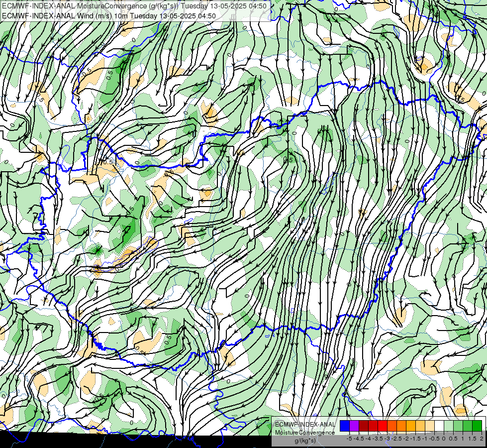Click the white legend color swatch
This screenshot has height=448, width=487.
(439, 426)
